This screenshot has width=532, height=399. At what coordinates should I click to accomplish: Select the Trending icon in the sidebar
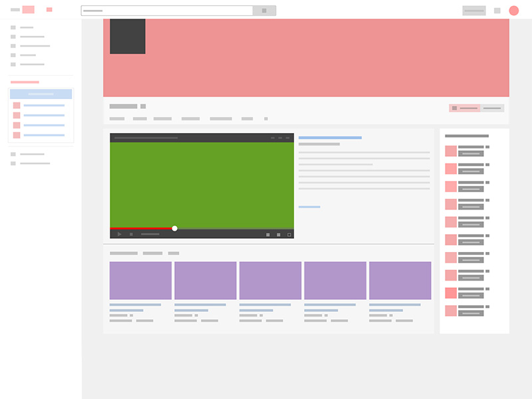tap(12, 37)
